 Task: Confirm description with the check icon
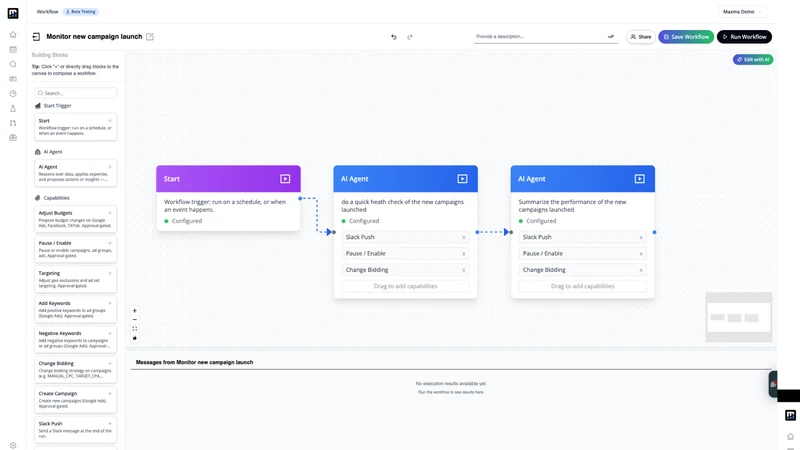(611, 37)
